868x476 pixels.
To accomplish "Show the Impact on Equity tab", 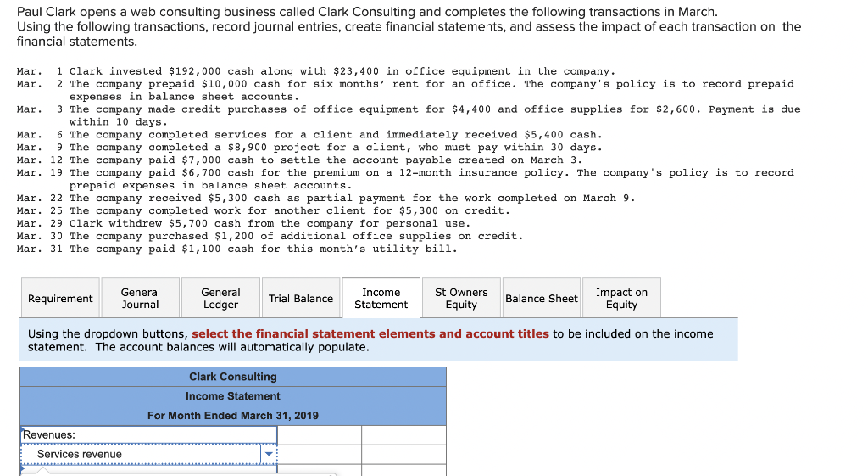I will pos(621,298).
